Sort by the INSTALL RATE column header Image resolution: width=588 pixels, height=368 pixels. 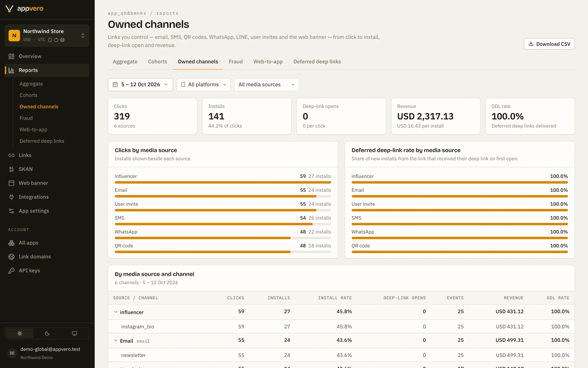pyautogui.click(x=335, y=298)
